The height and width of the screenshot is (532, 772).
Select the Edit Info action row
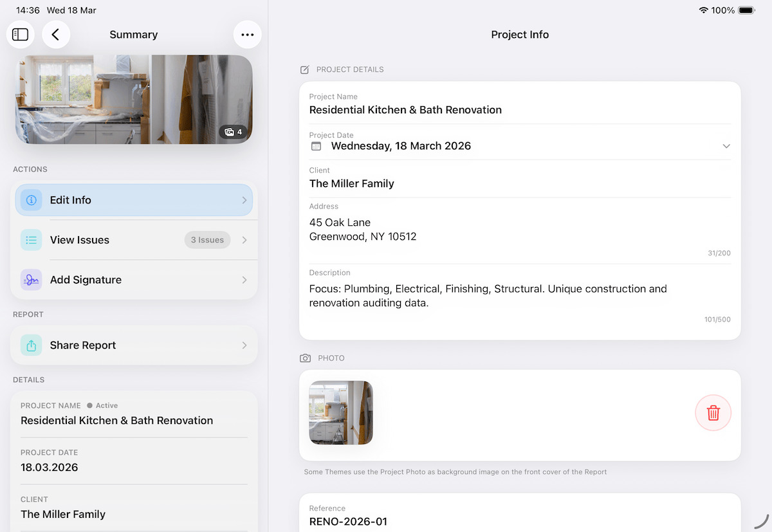[x=134, y=200]
